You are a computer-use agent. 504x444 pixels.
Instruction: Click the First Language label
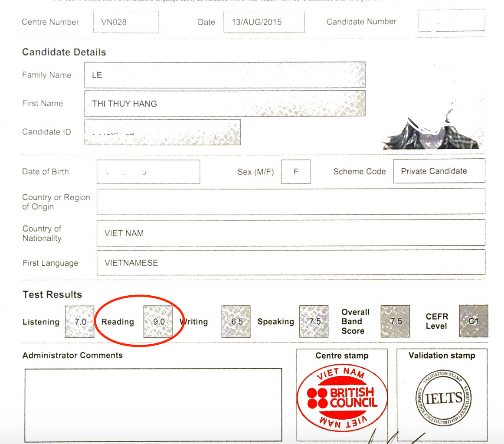(50, 263)
